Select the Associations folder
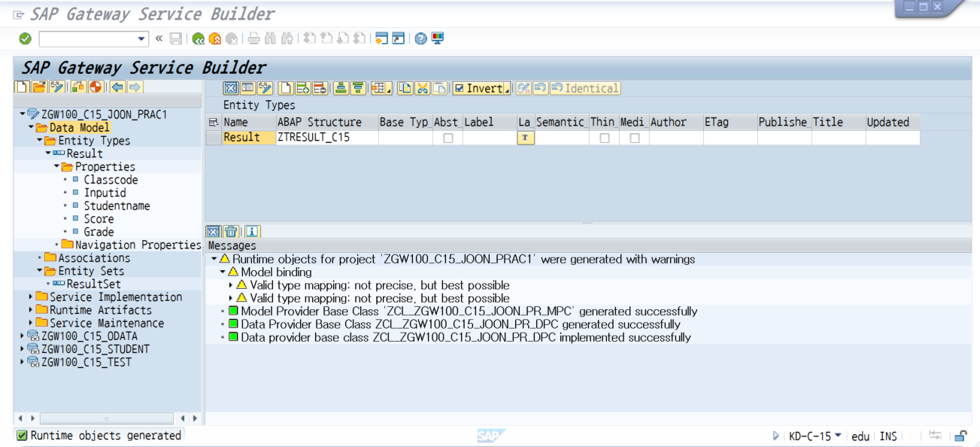Viewport: 980px width, 447px height. tap(94, 258)
